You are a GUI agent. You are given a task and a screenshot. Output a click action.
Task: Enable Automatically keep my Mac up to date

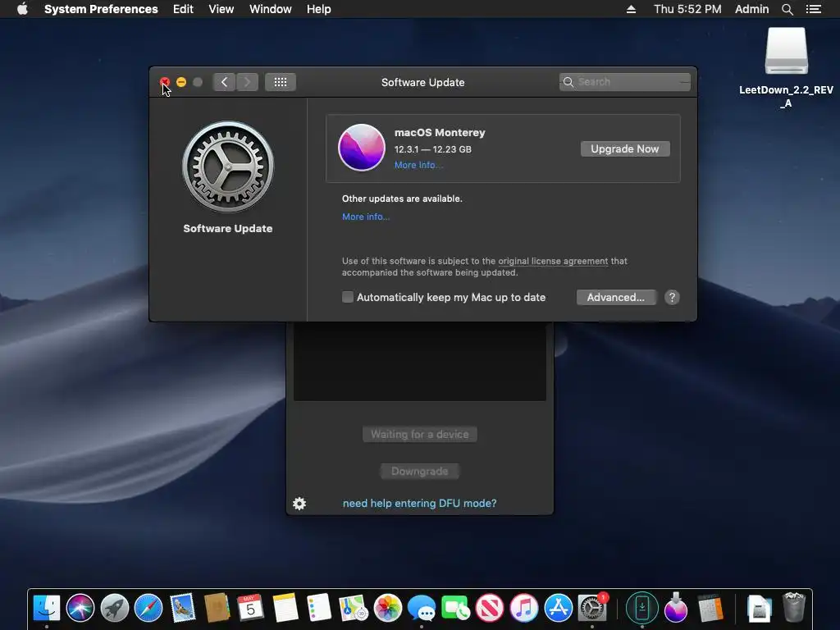pyautogui.click(x=348, y=297)
